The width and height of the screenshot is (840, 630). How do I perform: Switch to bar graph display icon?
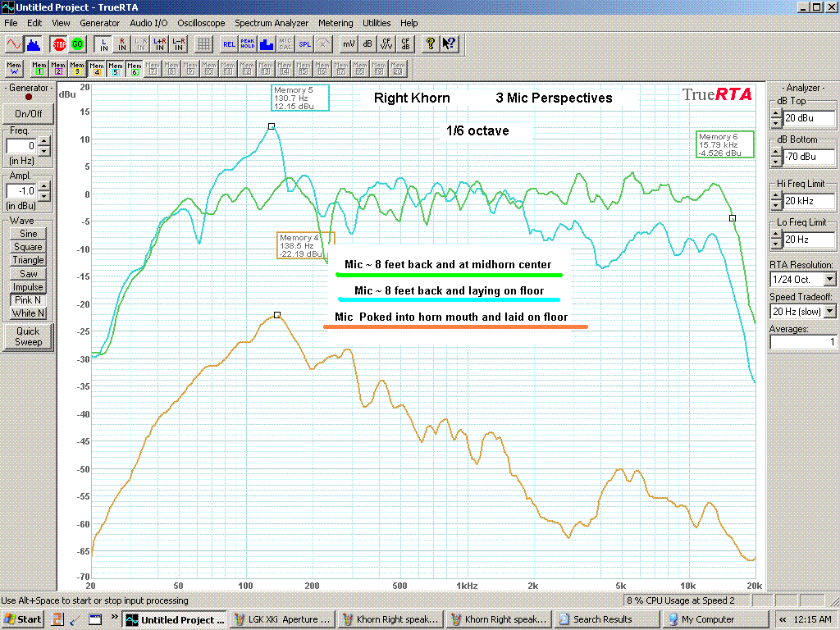(267, 44)
